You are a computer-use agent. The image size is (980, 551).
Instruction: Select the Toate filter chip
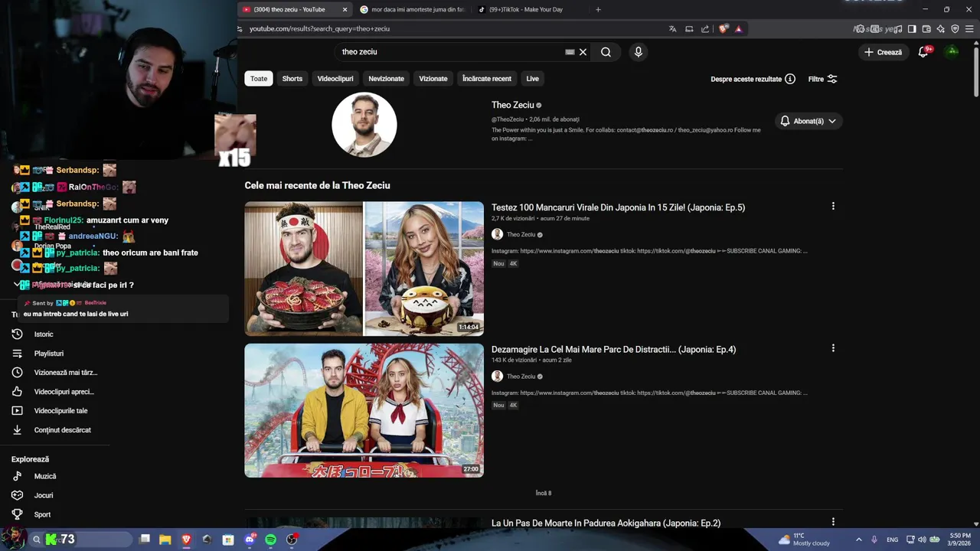point(259,79)
